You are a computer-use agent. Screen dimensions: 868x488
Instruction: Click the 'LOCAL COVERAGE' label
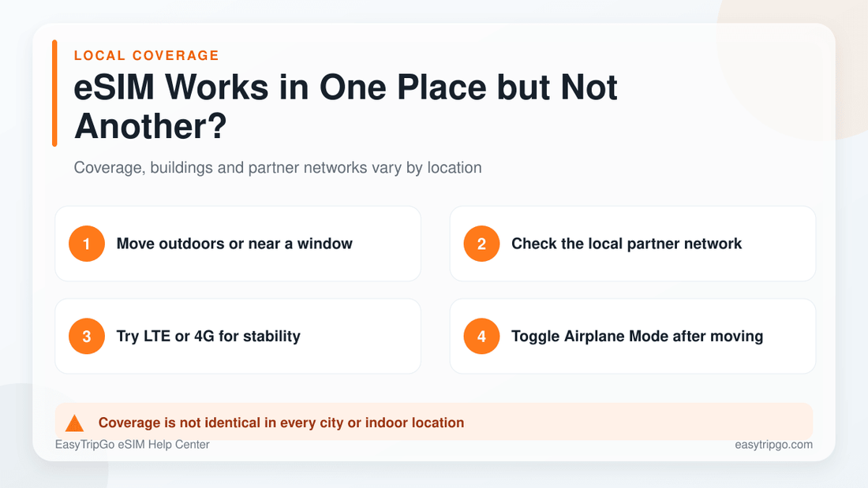click(147, 55)
